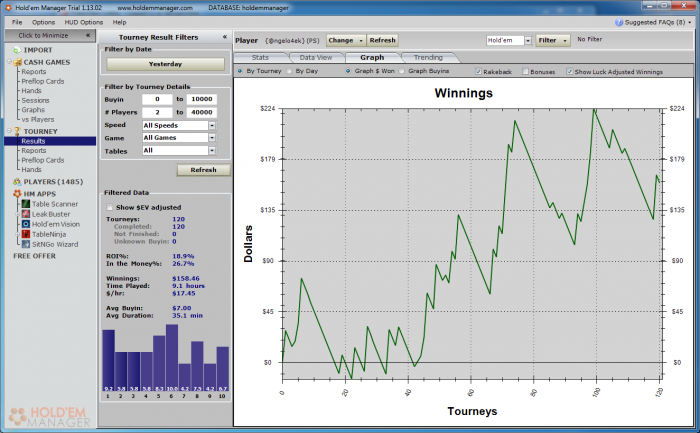Click the Click to Minimize button

(50, 35)
